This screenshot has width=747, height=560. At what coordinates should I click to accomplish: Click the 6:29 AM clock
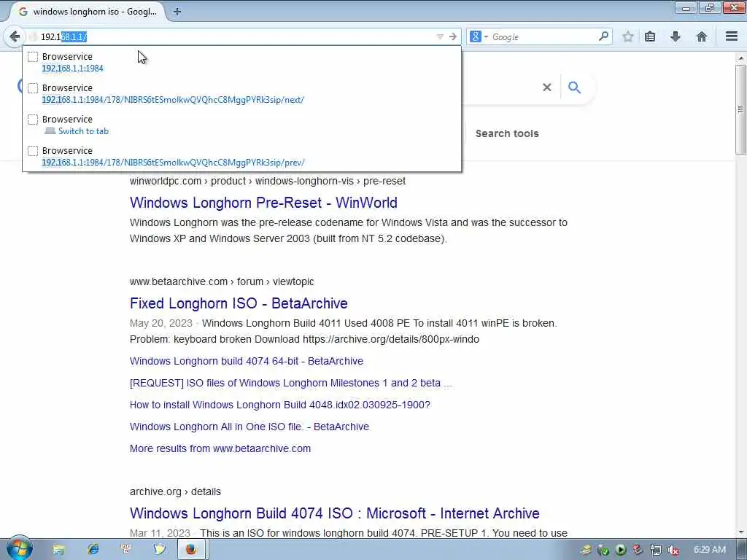(x=709, y=550)
